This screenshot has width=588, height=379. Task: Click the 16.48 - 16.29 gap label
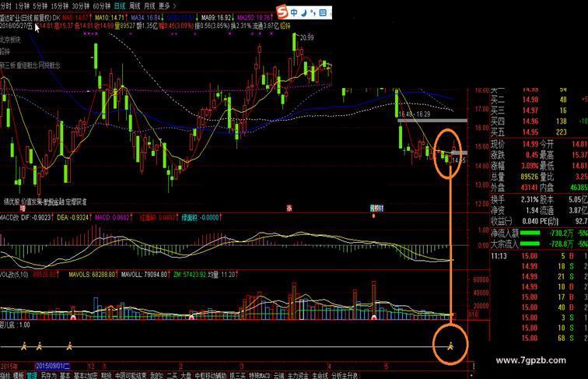click(x=415, y=114)
